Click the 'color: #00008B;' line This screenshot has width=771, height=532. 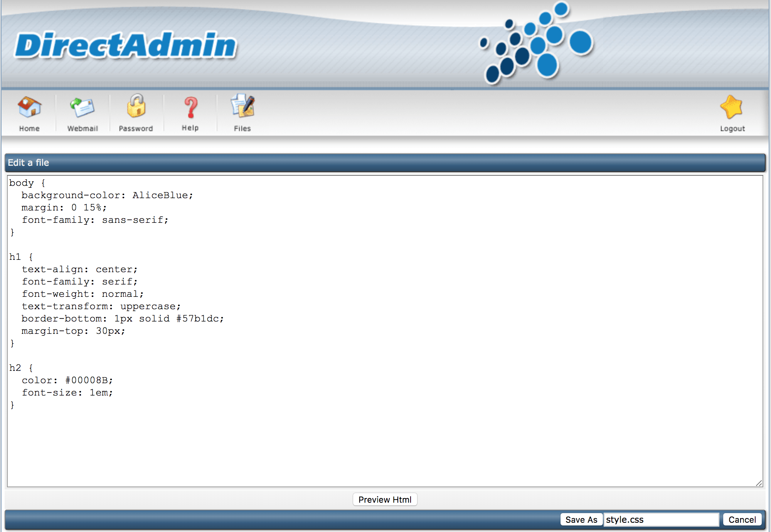click(67, 380)
